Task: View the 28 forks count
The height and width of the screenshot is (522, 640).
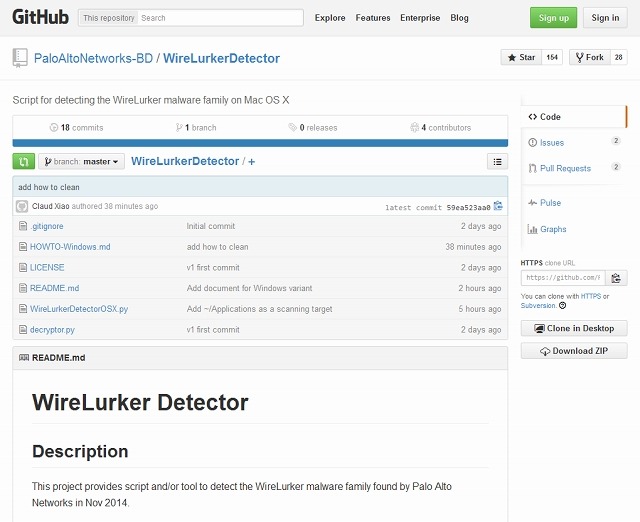Action: pyautogui.click(x=618, y=58)
